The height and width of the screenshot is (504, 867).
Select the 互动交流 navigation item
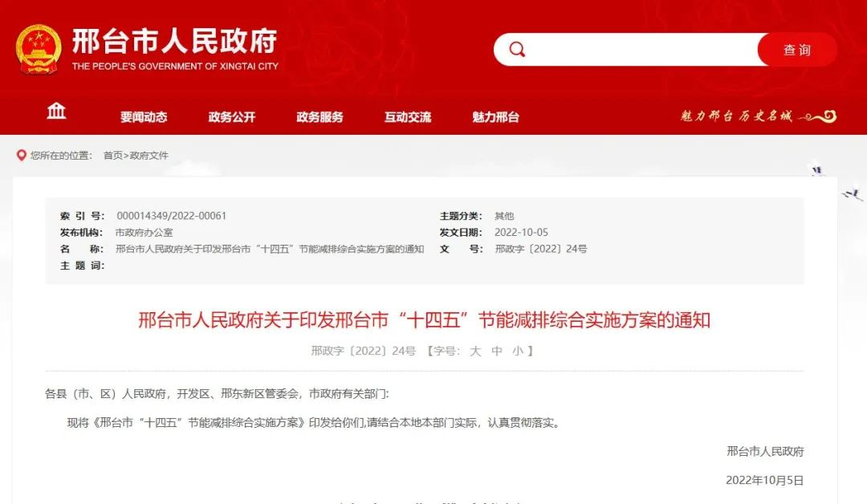pos(407,117)
